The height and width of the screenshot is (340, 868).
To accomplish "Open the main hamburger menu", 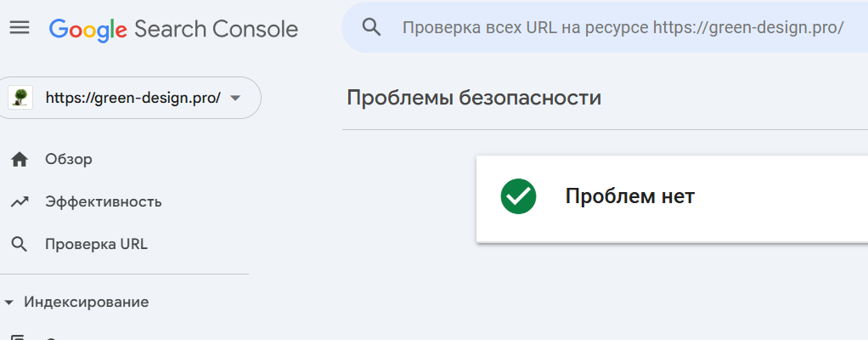I will click(19, 28).
